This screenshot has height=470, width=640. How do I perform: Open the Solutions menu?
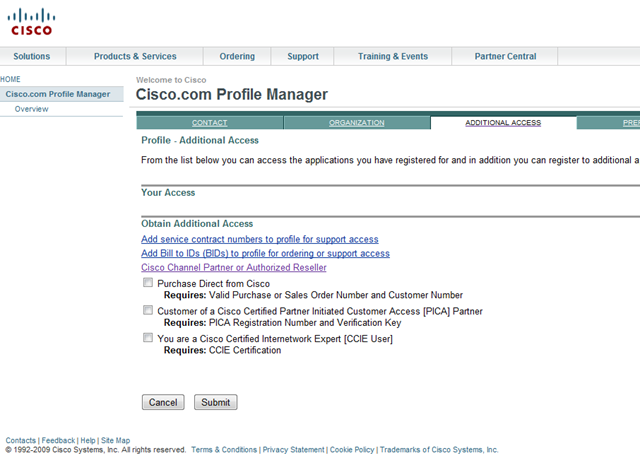click(31, 56)
